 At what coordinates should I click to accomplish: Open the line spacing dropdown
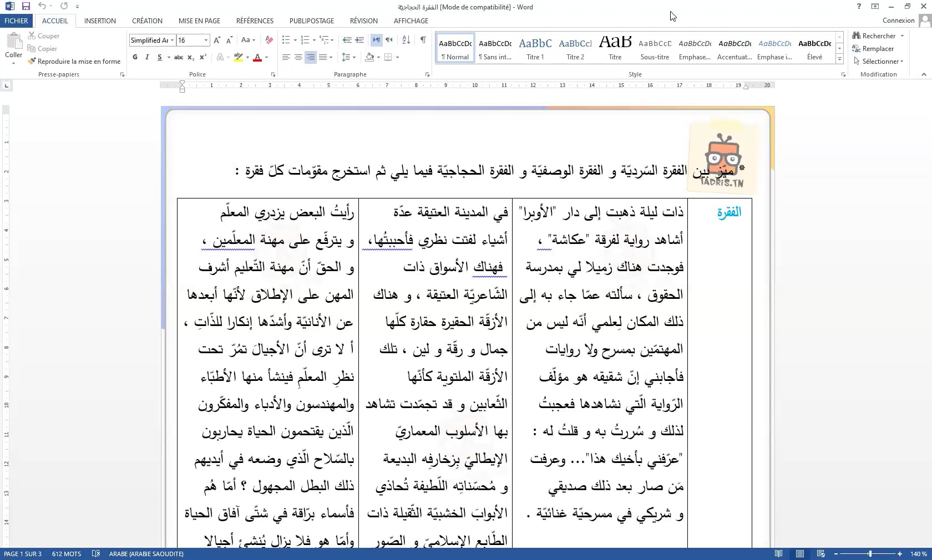[x=348, y=57]
